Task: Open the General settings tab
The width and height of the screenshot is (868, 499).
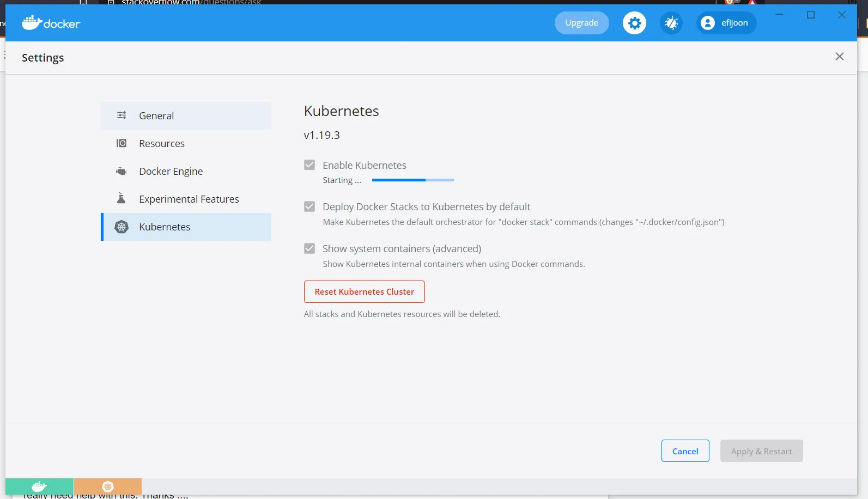Action: (x=186, y=115)
